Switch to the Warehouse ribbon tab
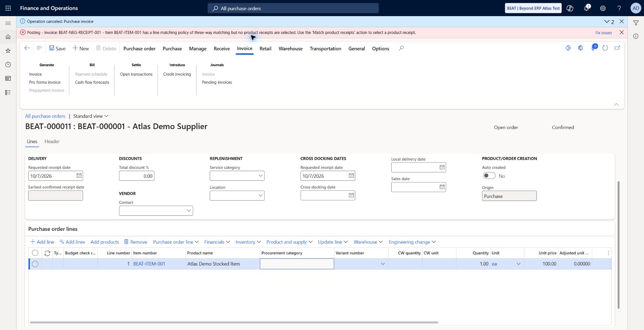 (290, 48)
